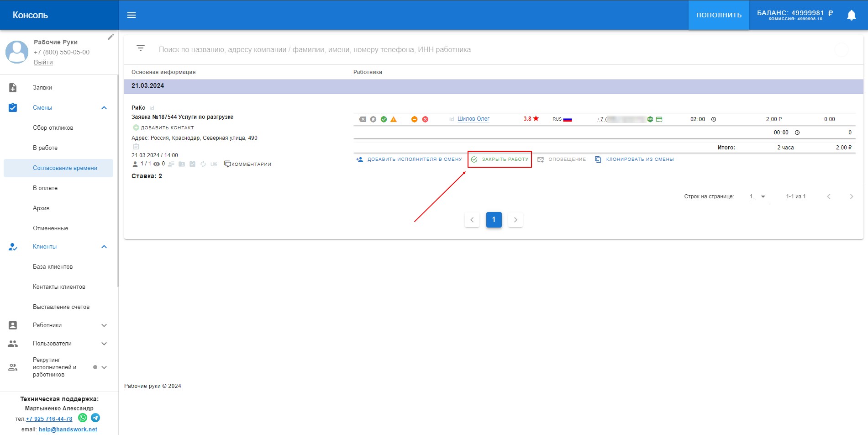Click ОПОВЕЩЕНИЕ button
868x435 pixels.
click(x=562, y=159)
